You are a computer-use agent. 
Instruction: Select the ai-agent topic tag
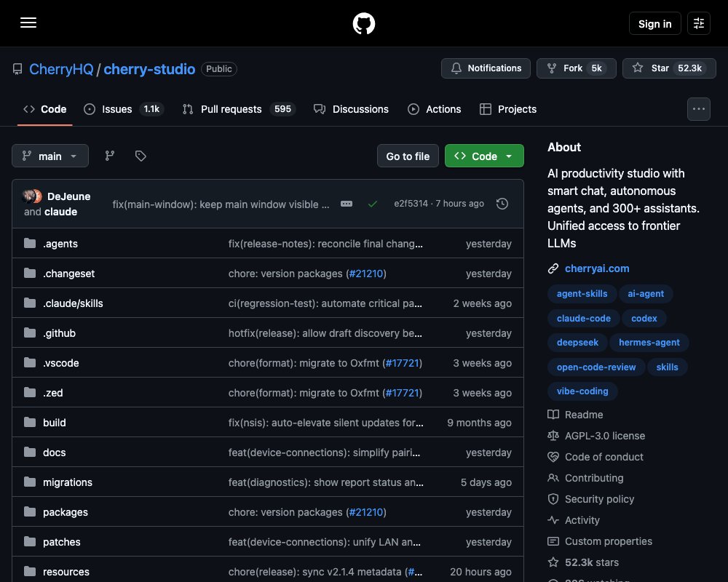coord(645,294)
